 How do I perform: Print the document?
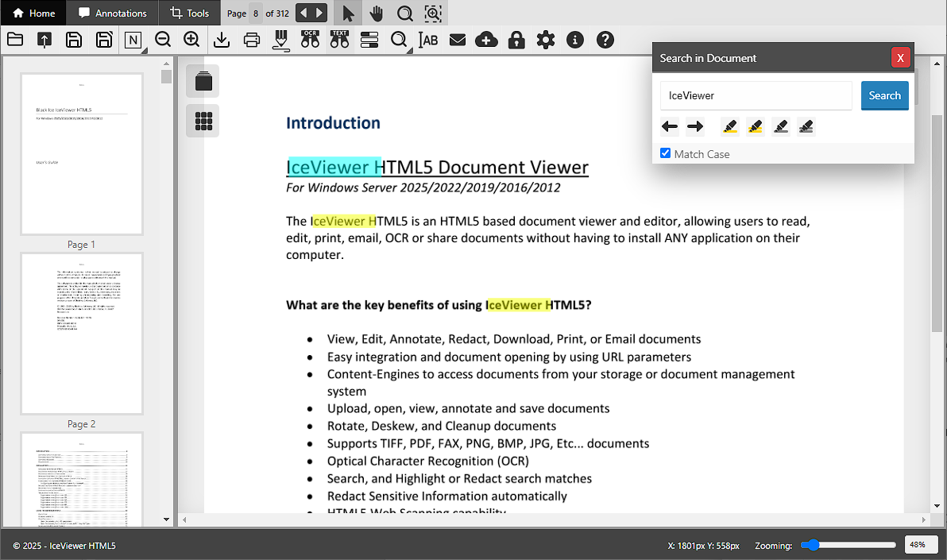pos(251,40)
